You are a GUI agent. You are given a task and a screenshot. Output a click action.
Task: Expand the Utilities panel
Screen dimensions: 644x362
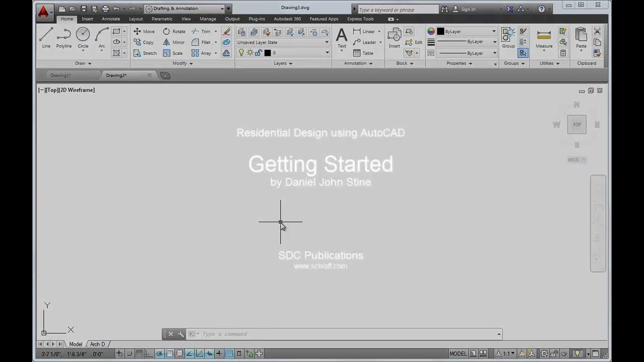(549, 63)
